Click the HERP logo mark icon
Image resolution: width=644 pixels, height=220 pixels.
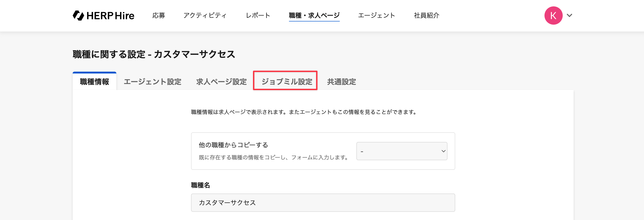click(x=78, y=16)
